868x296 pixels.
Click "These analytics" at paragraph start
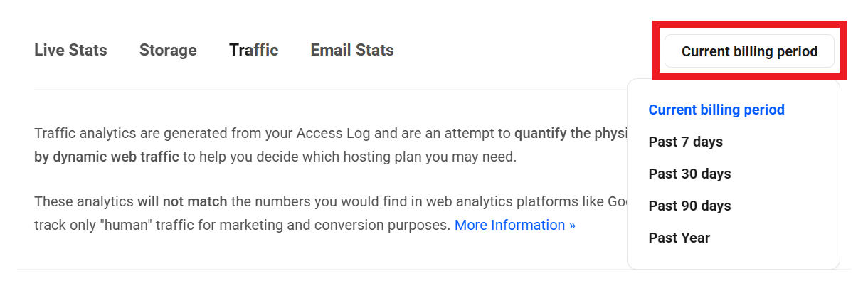point(84,202)
